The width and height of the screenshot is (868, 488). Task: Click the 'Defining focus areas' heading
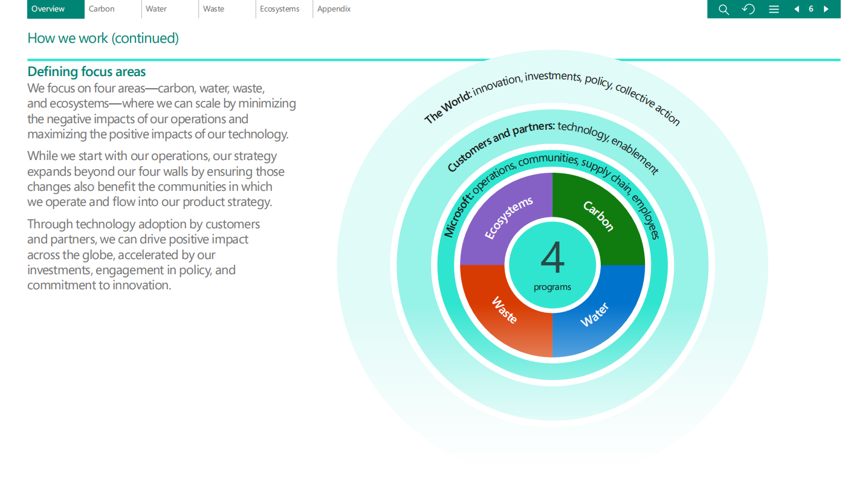coord(86,72)
